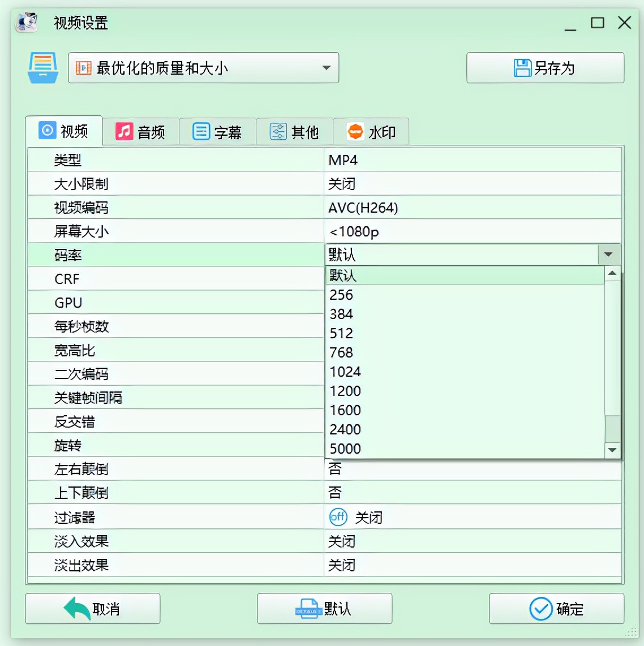Switch to the 音频 tab

point(141,131)
